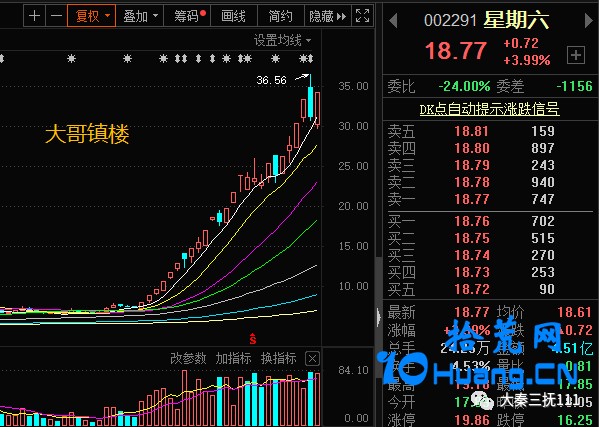Select 买五 price 18.72
599x427 pixels.
(471, 289)
